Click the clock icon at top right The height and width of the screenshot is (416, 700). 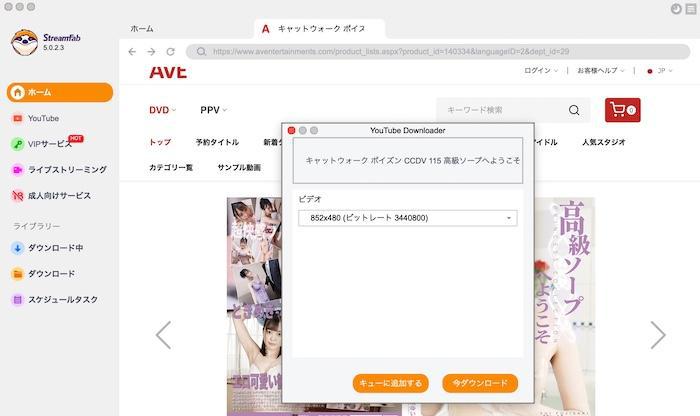click(x=676, y=8)
